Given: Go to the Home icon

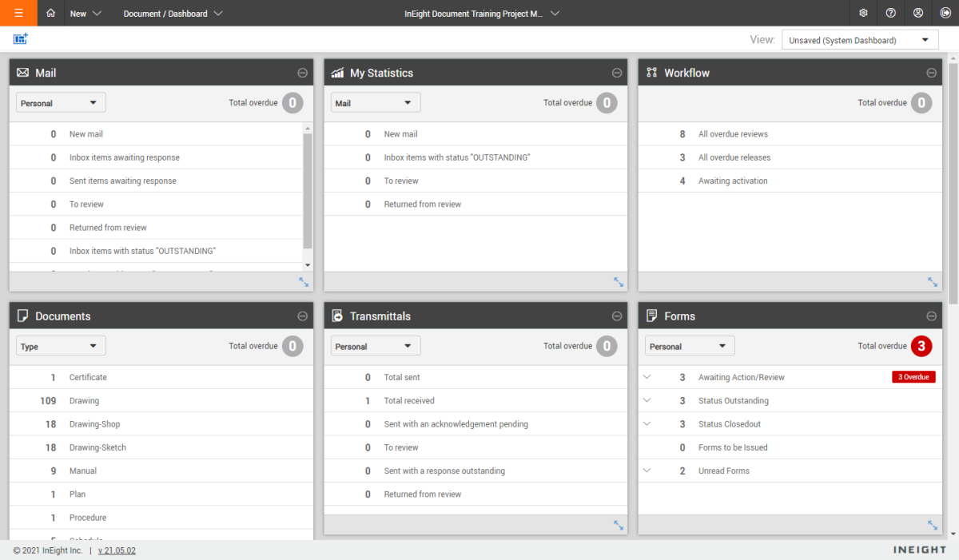Looking at the screenshot, I should coord(51,13).
